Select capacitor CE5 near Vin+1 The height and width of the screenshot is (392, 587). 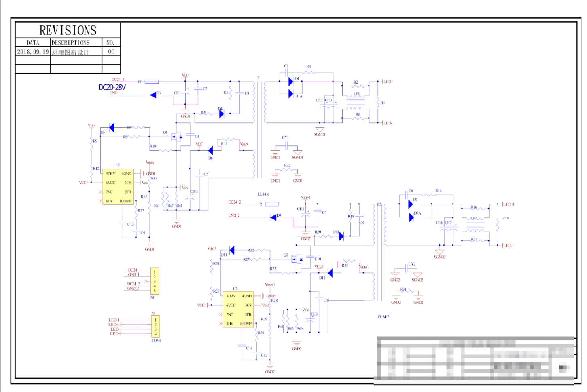(306, 215)
